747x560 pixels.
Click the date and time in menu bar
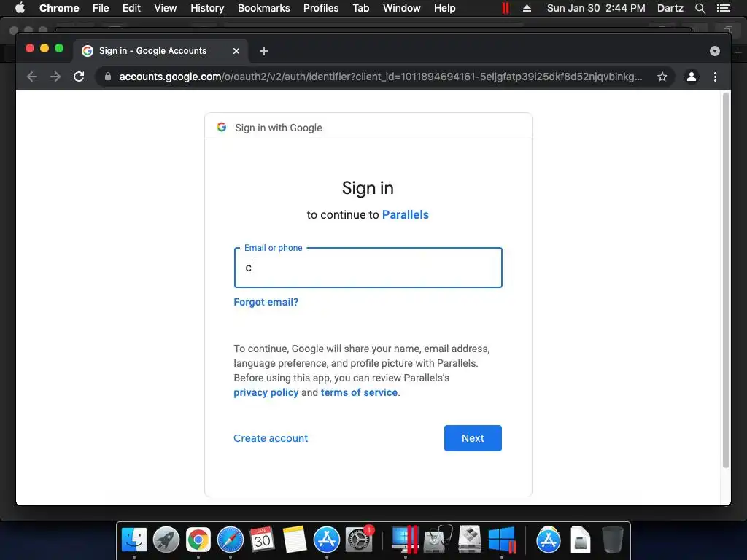[596, 8]
